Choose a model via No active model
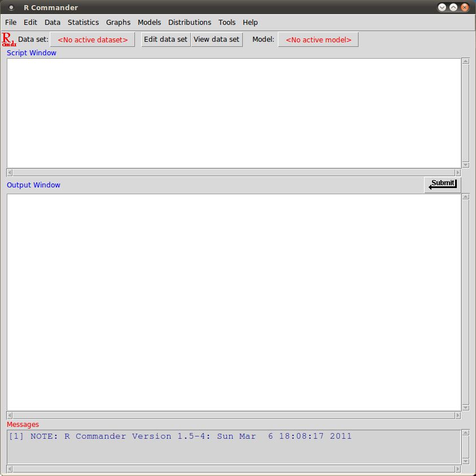The width and height of the screenshot is (476, 476). (x=318, y=40)
